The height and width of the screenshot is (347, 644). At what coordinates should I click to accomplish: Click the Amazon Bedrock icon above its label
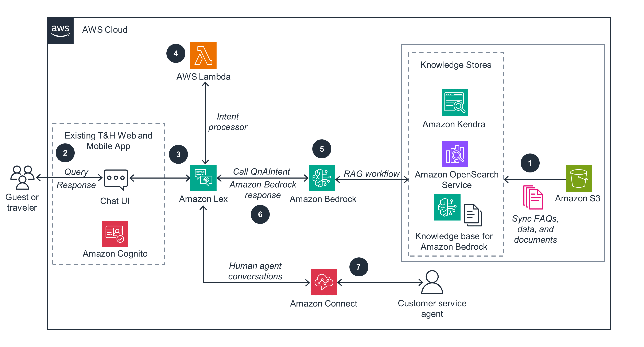(322, 178)
